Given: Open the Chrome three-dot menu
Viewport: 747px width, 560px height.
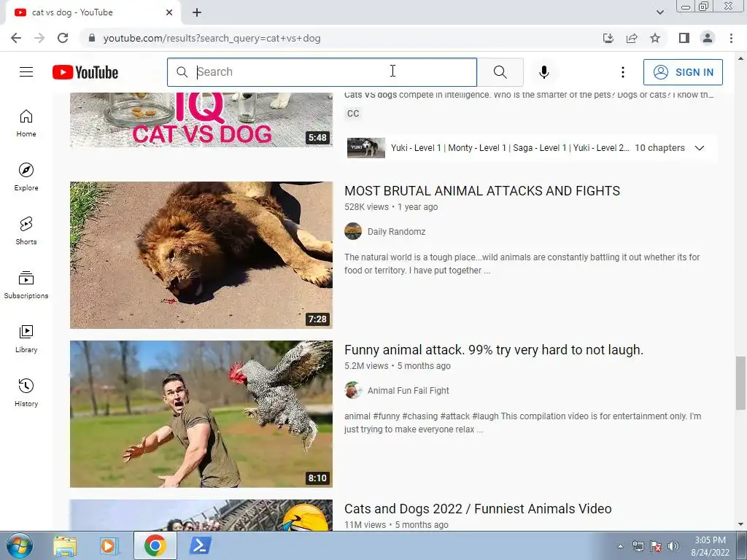Looking at the screenshot, I should pos(731,38).
